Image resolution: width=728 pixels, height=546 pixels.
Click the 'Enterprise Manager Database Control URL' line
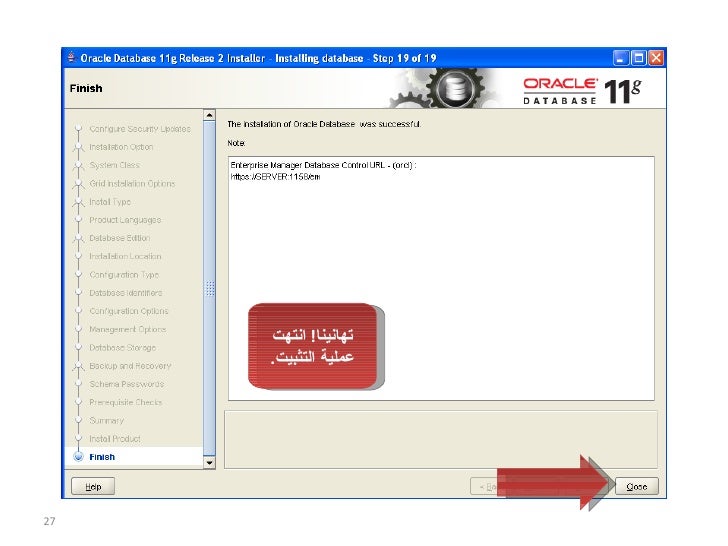tap(323, 165)
